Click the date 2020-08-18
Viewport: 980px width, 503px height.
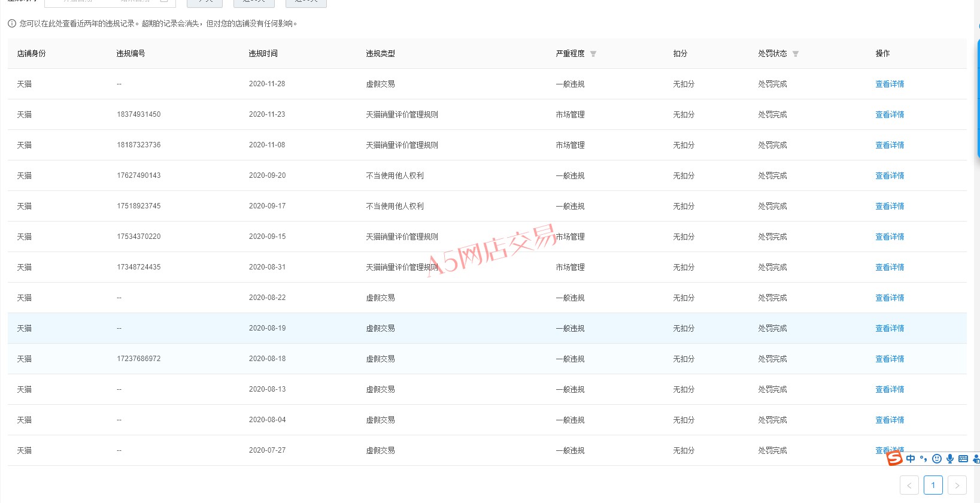tap(268, 359)
